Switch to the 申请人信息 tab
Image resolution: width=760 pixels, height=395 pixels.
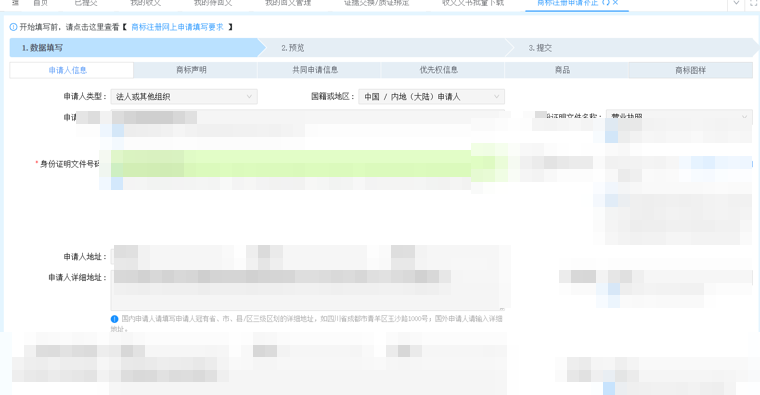(x=71, y=70)
